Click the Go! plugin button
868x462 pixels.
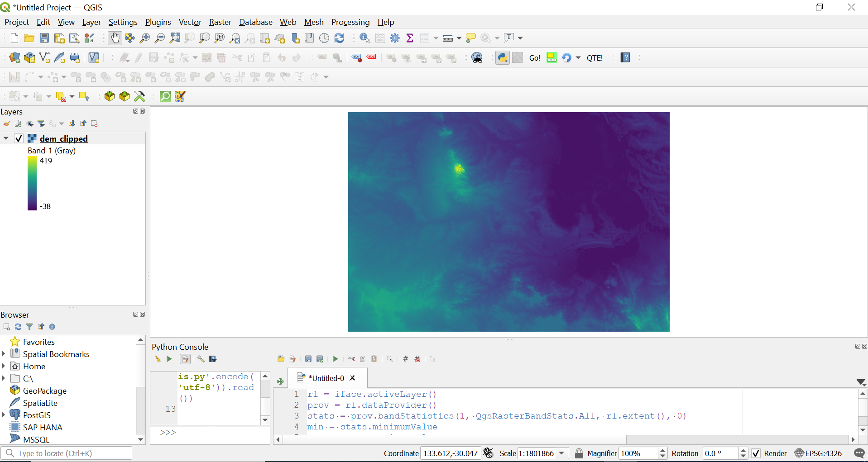(535, 57)
